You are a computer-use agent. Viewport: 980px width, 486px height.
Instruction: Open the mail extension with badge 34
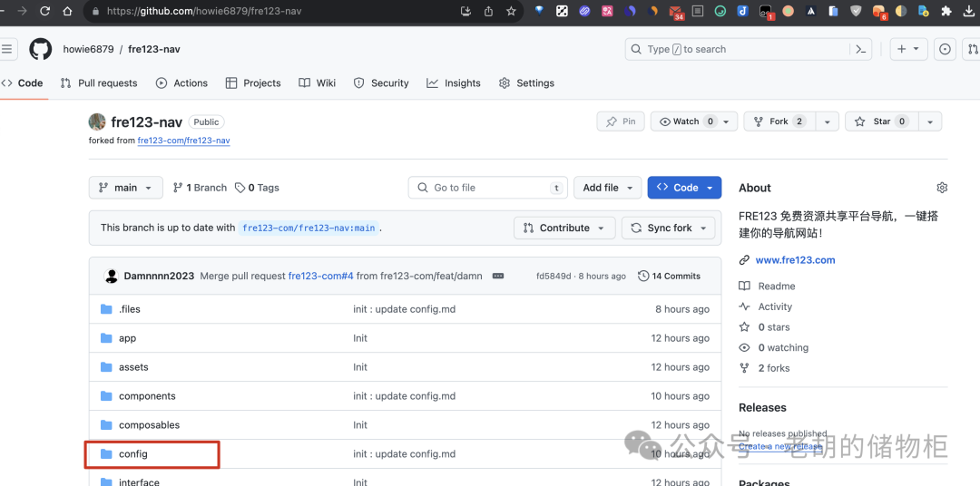point(675,12)
